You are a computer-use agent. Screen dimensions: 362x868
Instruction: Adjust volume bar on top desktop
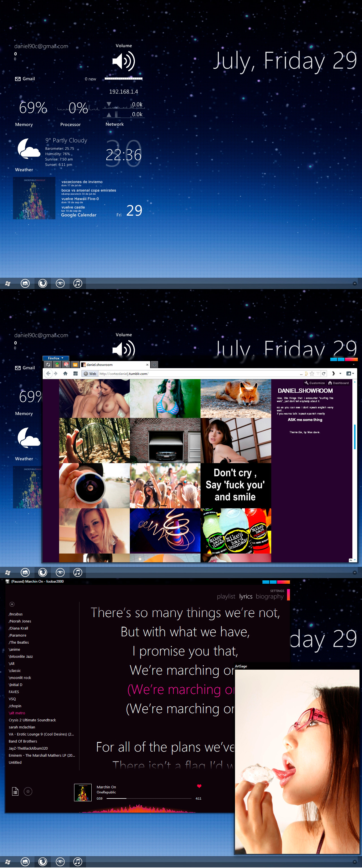124,79
